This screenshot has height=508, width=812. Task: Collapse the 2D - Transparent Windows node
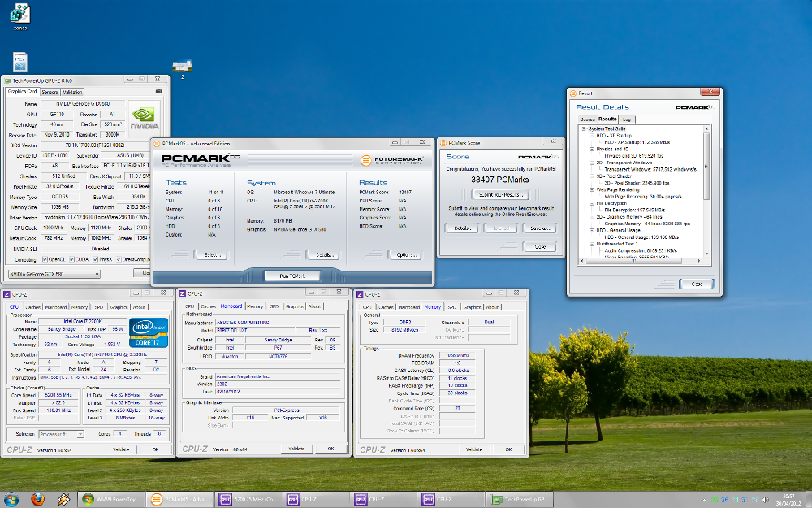tap(591, 163)
